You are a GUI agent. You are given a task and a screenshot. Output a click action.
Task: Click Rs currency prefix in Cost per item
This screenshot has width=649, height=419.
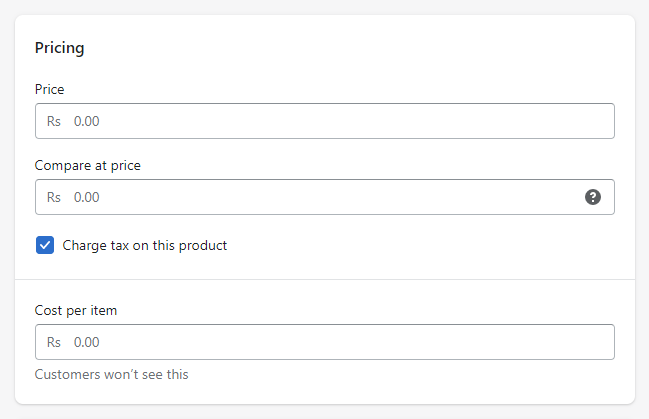54,342
